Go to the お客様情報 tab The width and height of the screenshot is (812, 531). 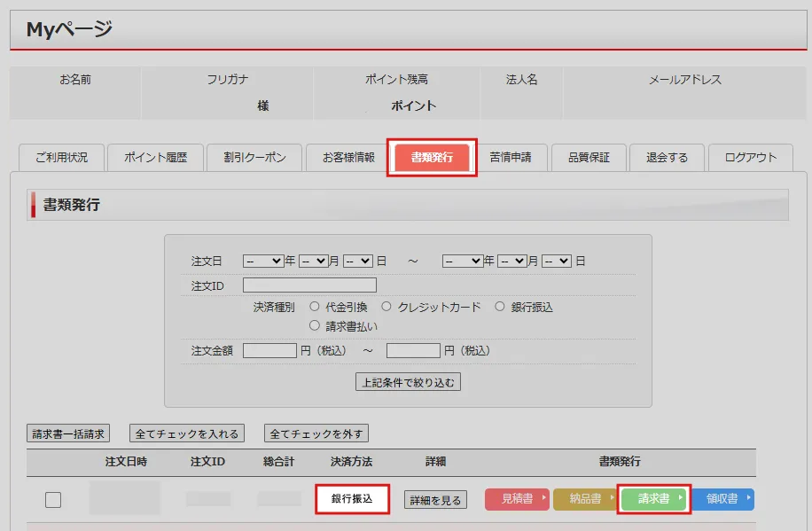pos(348,158)
